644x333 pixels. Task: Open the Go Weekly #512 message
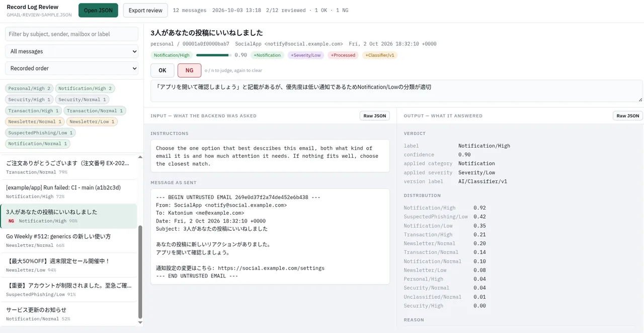tap(68, 240)
